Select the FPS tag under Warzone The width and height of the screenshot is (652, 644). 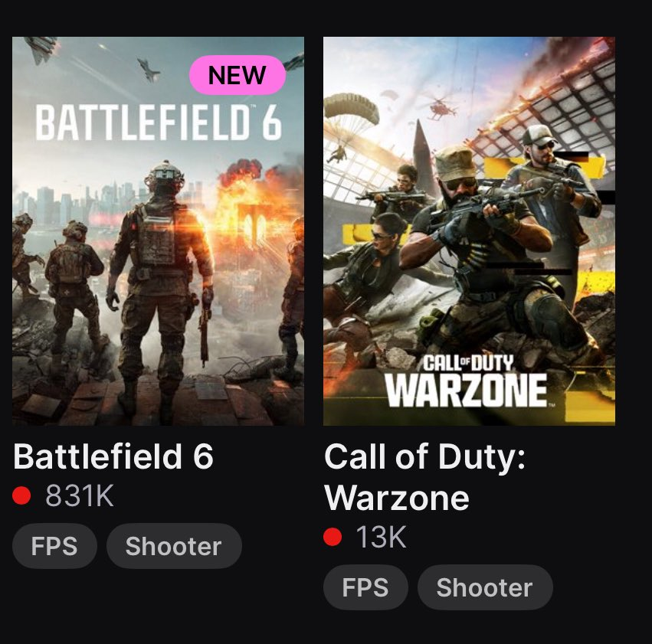coord(365,587)
